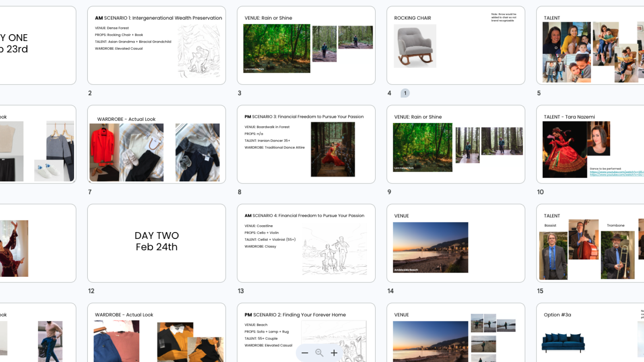Click "AM SCENARIO 4: Financial Freedom to Pursue Your Passion" heading
The width and height of the screenshot is (644, 362).
(304, 216)
